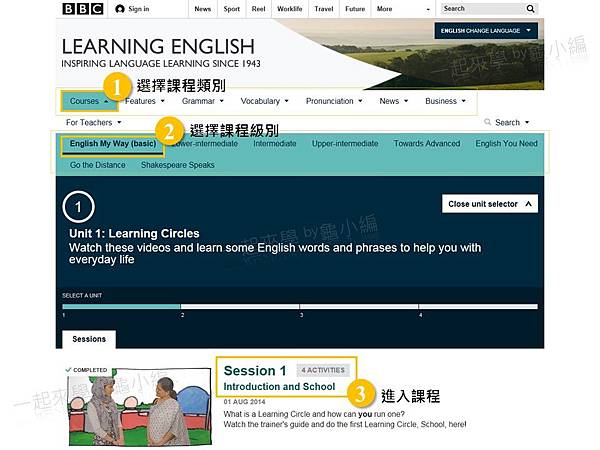Click the Completed status label
The height and width of the screenshot is (450, 600).
(86, 370)
